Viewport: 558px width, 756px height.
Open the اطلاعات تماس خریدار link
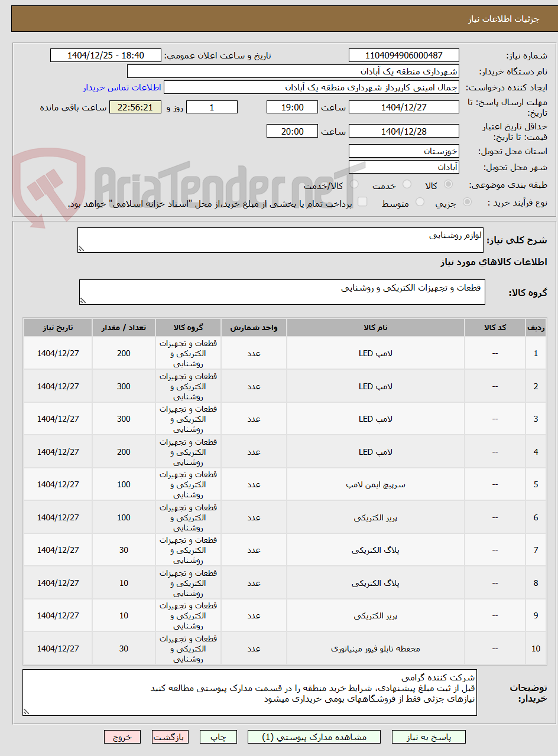point(122,87)
